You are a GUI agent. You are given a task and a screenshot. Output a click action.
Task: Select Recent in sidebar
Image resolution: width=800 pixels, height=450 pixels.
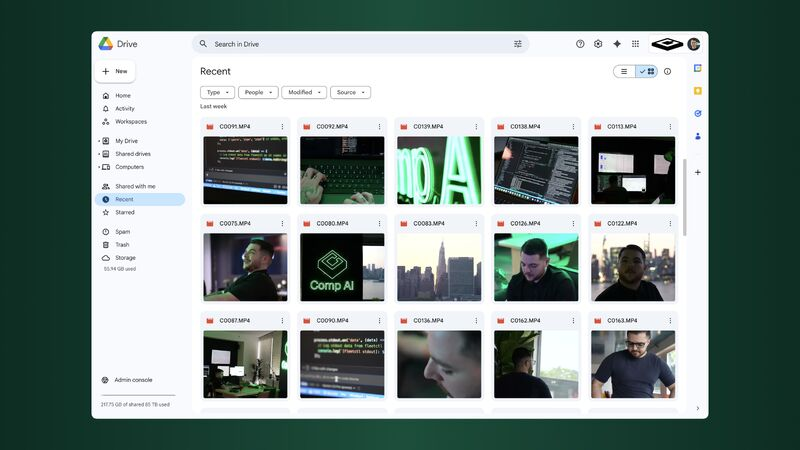[x=140, y=199]
